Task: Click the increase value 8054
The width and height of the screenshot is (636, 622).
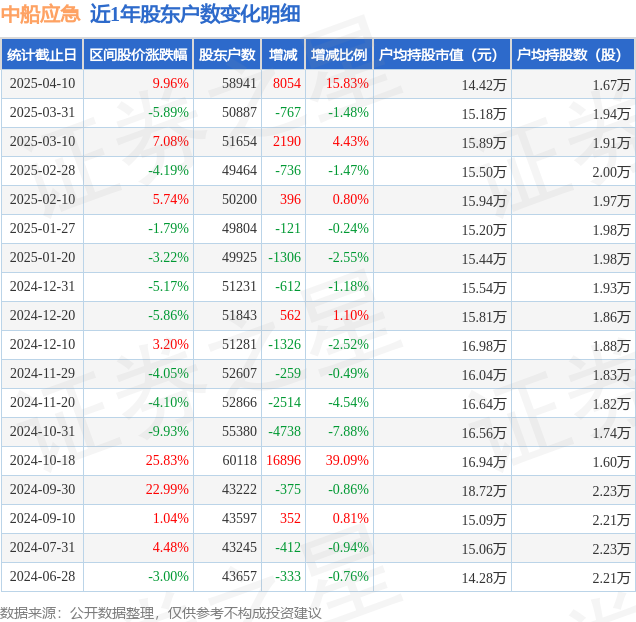Action: 287,83
